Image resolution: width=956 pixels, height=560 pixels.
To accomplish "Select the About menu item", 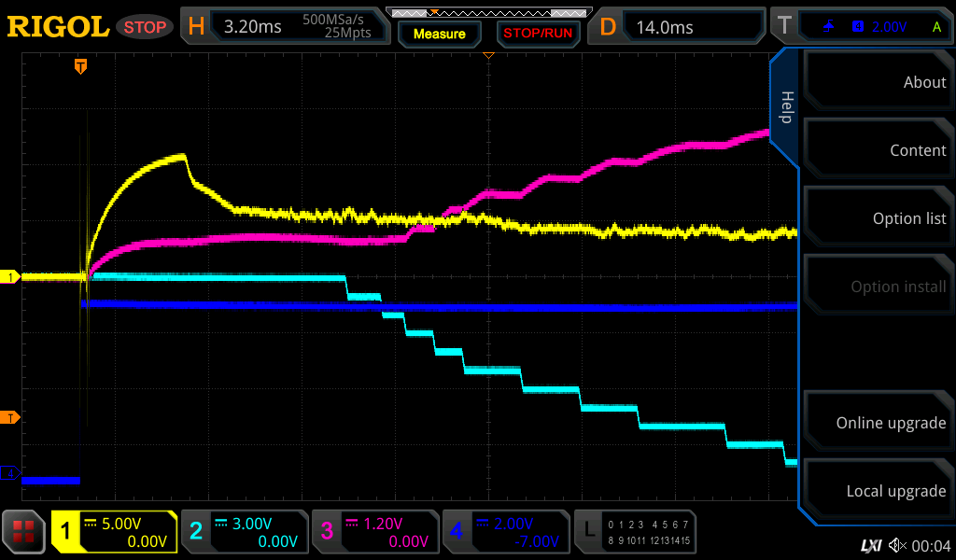I will coord(878,82).
